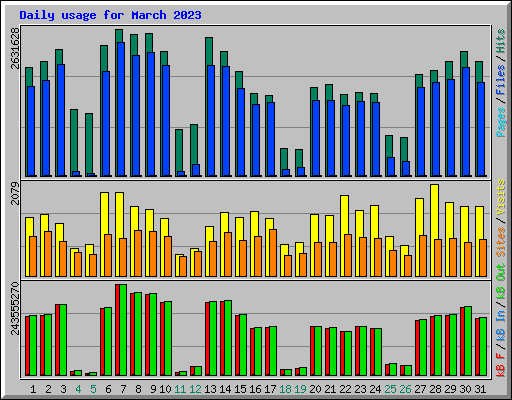Click the bright green kB Out bar for day 20
The image size is (512, 400).
[318, 351]
